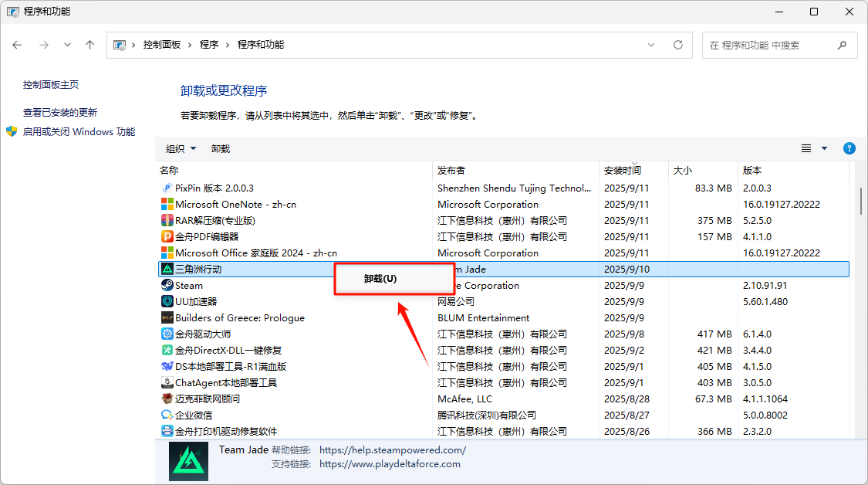
Task: Click the Microsoft OneNote row icon
Action: click(167, 204)
